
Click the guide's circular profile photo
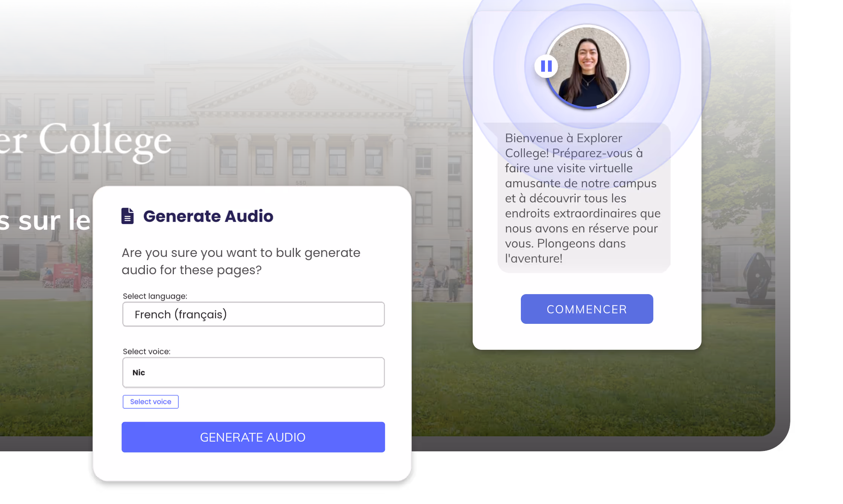coord(587,67)
